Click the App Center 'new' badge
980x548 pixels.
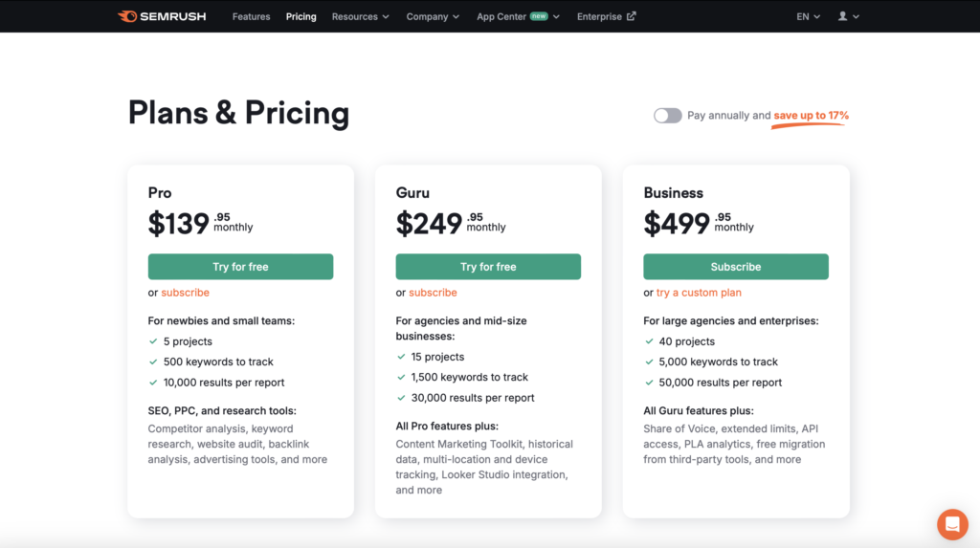(x=539, y=16)
